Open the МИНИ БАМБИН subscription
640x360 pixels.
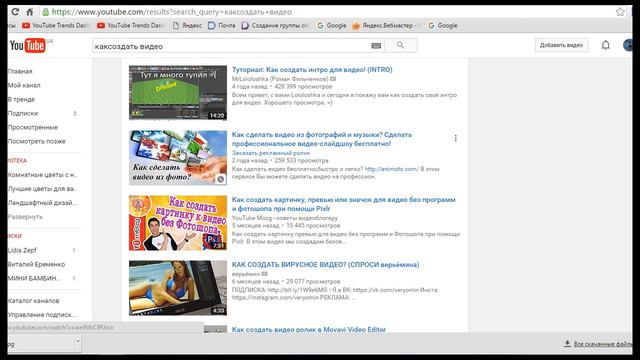35,278
